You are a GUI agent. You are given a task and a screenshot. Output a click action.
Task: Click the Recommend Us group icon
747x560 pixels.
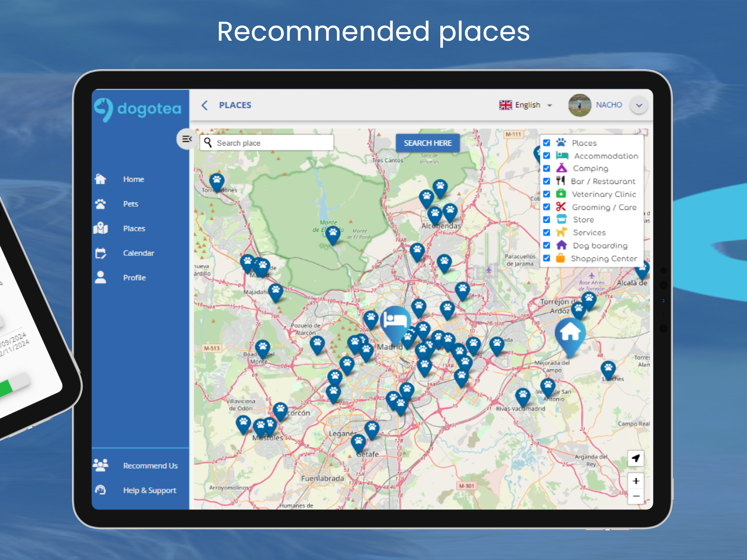pyautogui.click(x=101, y=465)
